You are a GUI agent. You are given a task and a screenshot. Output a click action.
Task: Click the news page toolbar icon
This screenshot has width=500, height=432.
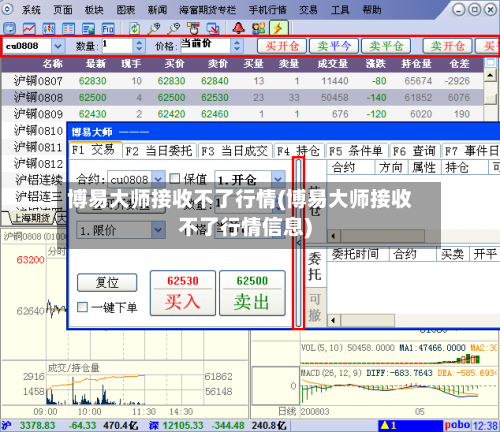click(x=88, y=28)
